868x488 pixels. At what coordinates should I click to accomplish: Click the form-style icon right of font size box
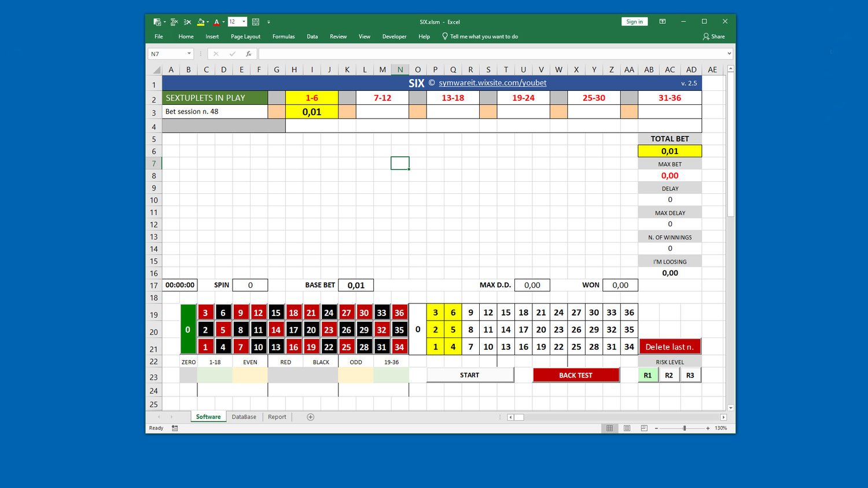tap(256, 22)
